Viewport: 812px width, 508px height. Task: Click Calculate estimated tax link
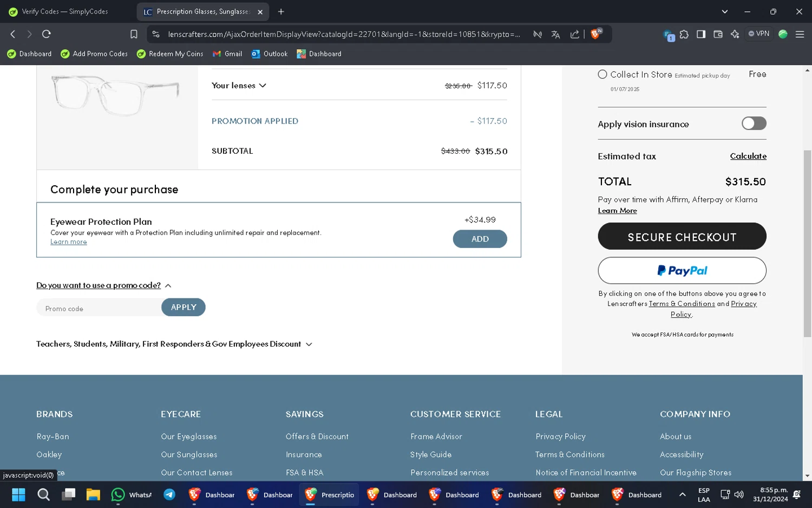tap(748, 156)
